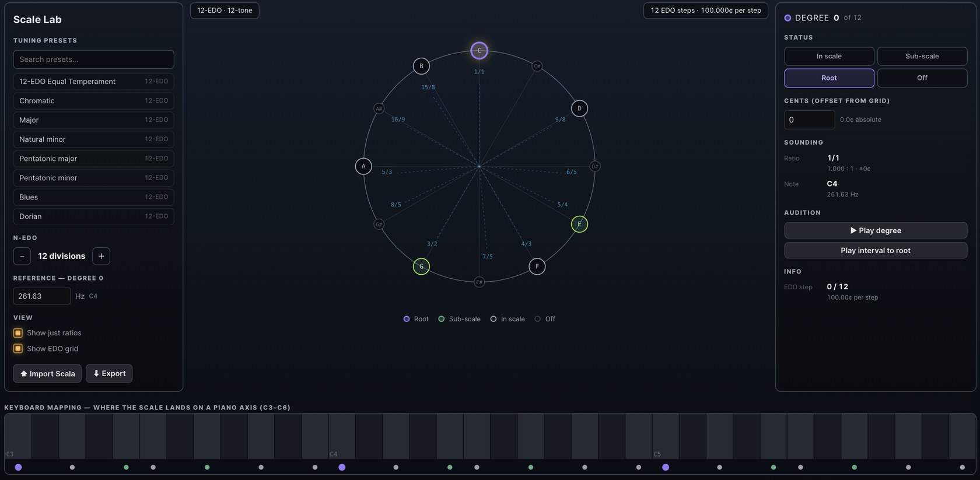Image resolution: width=980 pixels, height=480 pixels.
Task: Select the G sub-scale node on circle
Action: tap(421, 267)
